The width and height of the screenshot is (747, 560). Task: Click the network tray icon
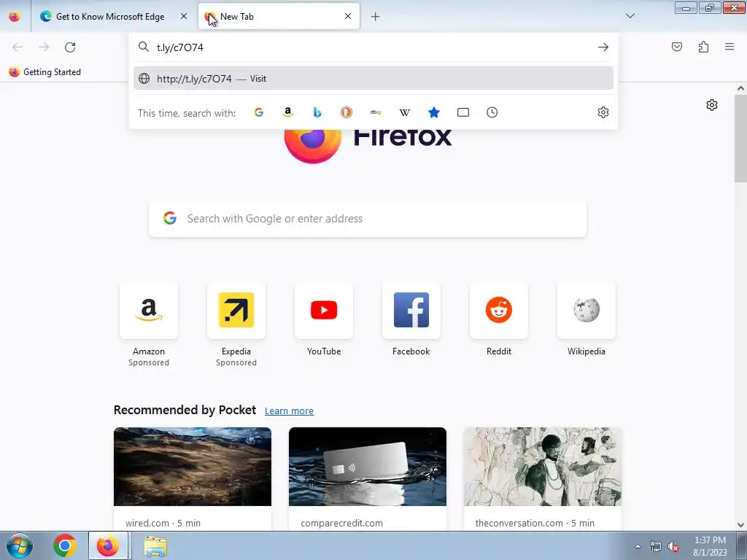(x=656, y=546)
